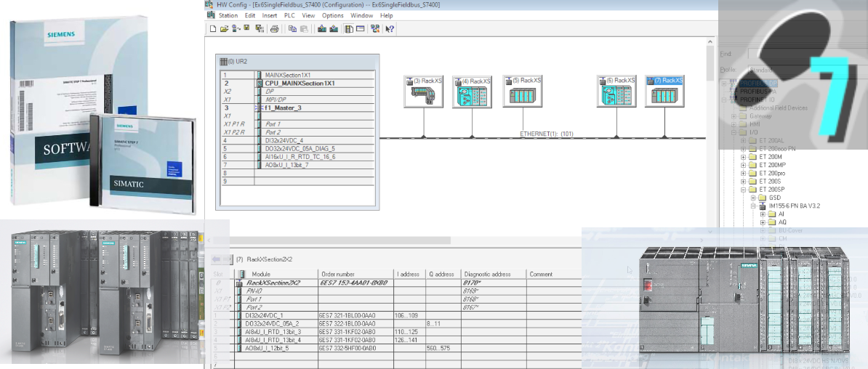The height and width of the screenshot is (369, 868).
Task: Select the (6) RackXS station icon
Action: click(616, 93)
